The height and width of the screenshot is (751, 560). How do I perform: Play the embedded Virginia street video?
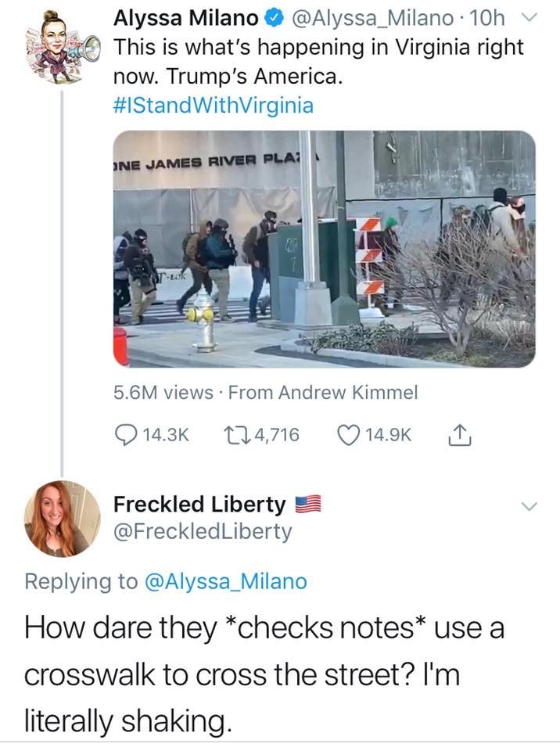tap(325, 249)
